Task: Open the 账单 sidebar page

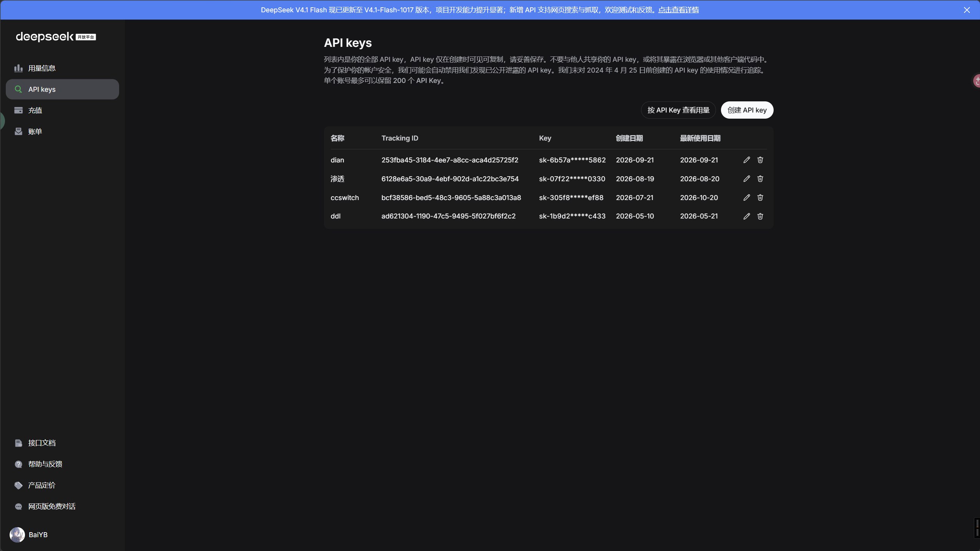Action: coord(62,131)
